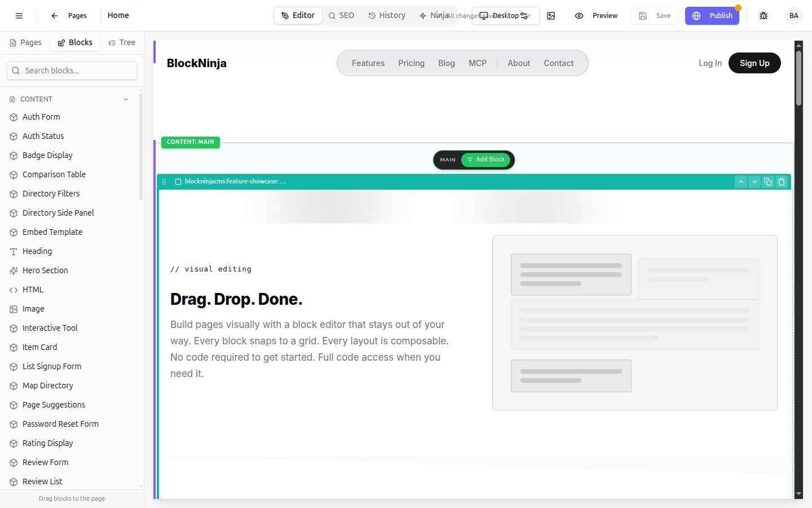Switch to the SEO tab
812x508 pixels.
click(x=342, y=16)
